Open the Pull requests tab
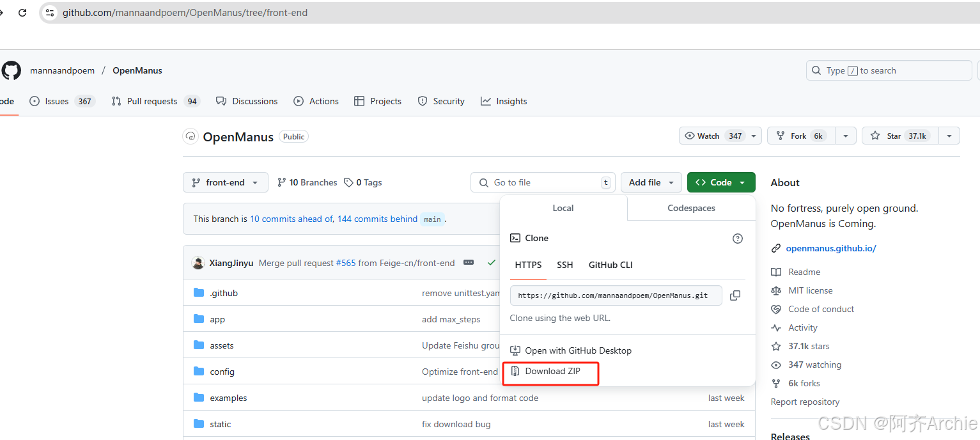 point(155,101)
